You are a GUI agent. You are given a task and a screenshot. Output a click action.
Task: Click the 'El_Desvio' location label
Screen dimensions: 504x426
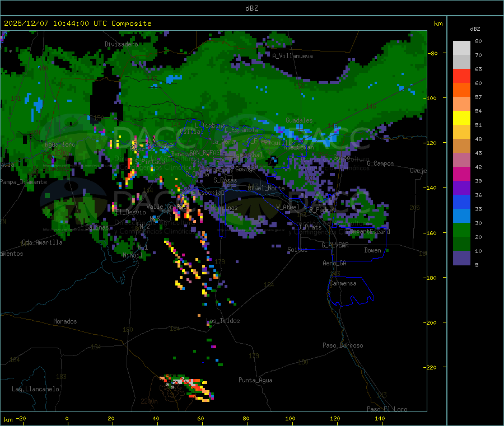point(131,212)
